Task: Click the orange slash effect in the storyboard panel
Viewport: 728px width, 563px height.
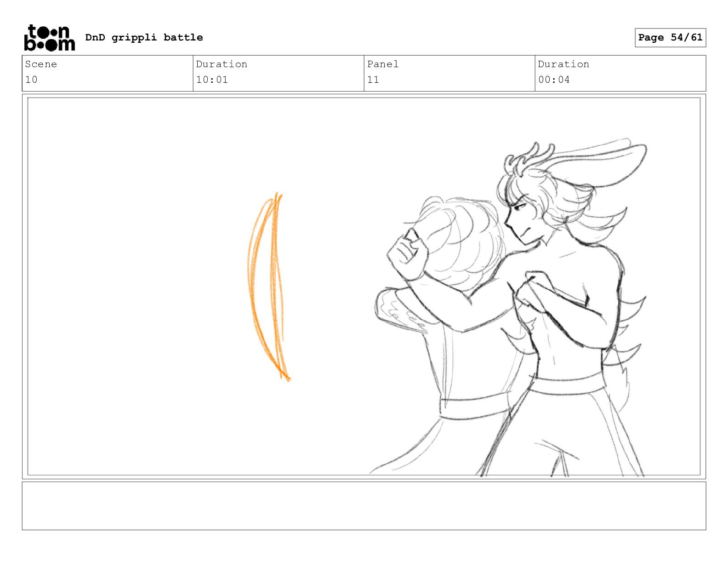Action: coord(269,287)
